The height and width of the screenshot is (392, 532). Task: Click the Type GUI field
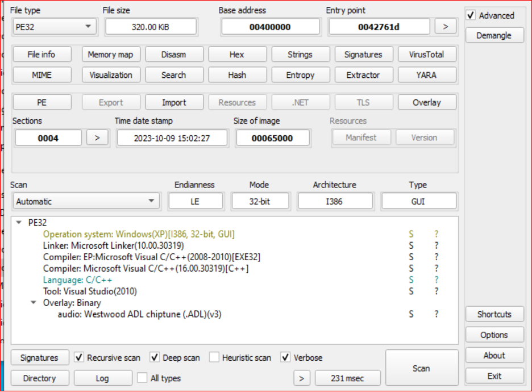[419, 202]
